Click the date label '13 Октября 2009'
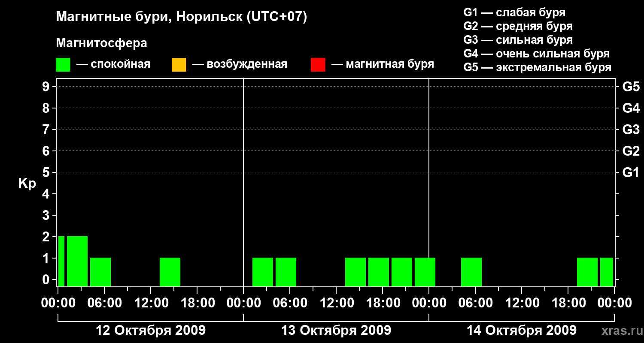Screen dimensions: 644x343 pyautogui.click(x=336, y=331)
